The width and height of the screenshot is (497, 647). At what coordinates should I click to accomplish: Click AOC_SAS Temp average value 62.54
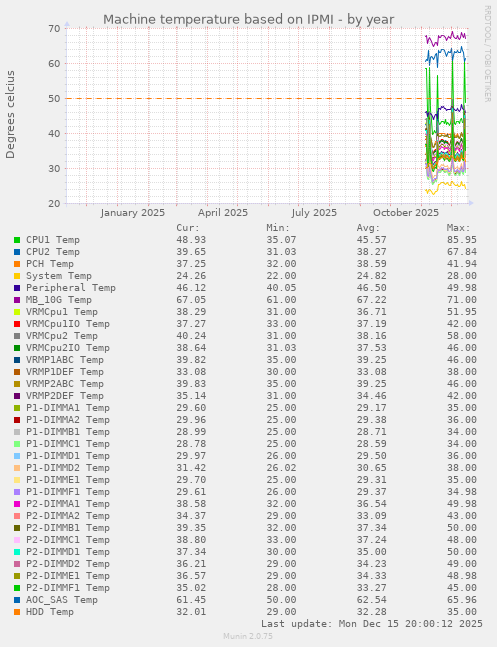(372, 600)
